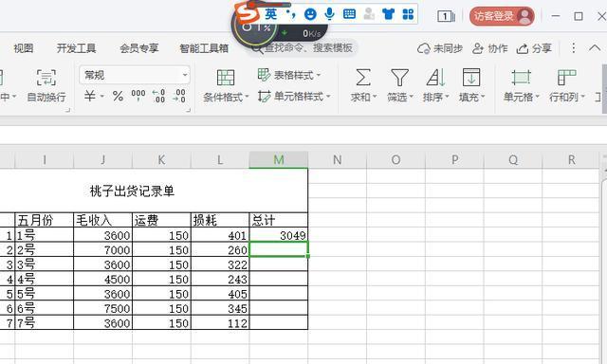Select the active cell under 总计 3049
607x364 pixels.
click(279, 249)
